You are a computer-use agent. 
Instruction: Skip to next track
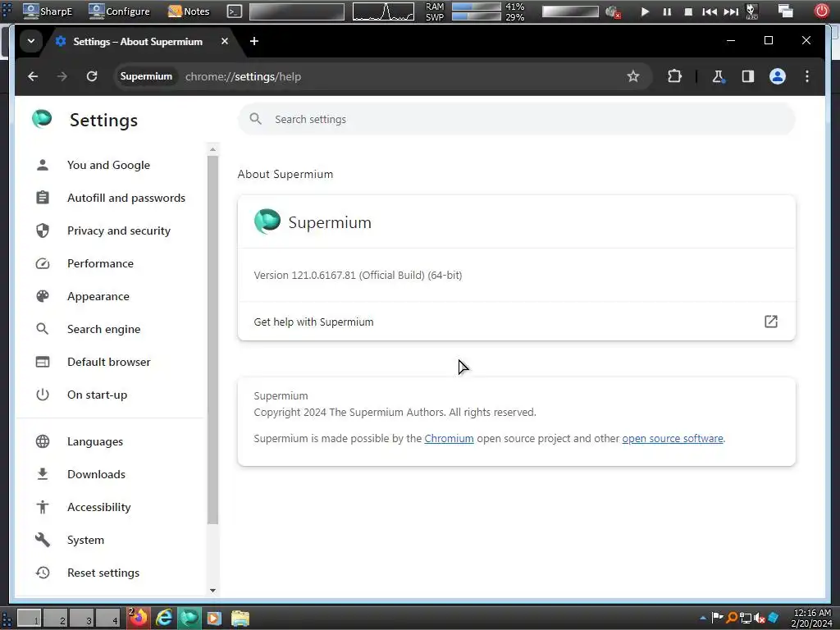(731, 11)
